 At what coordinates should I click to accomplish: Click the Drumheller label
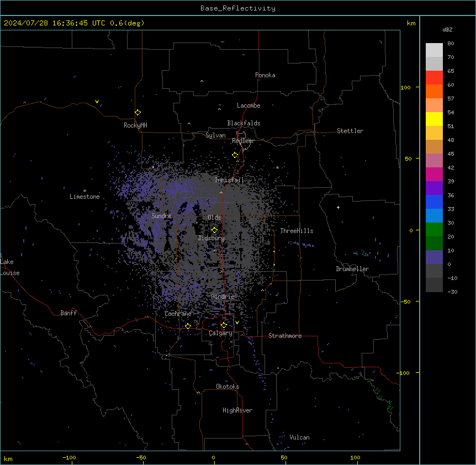point(352,269)
